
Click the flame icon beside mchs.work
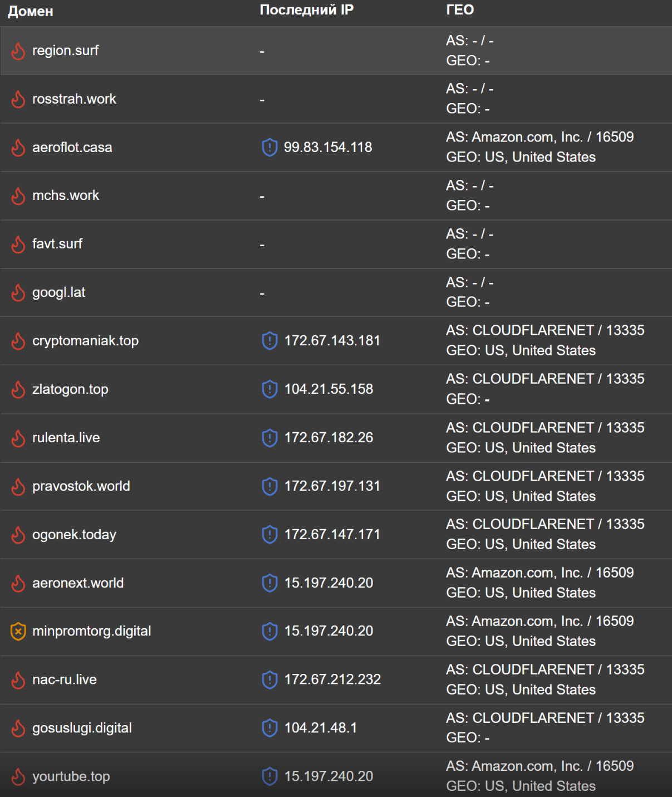coord(18,195)
